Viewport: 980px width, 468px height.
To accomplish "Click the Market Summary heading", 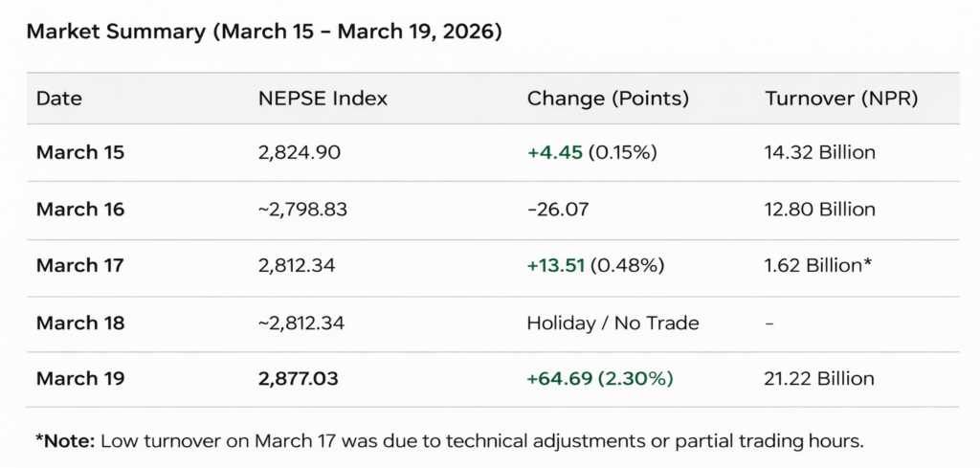I will tap(264, 32).
